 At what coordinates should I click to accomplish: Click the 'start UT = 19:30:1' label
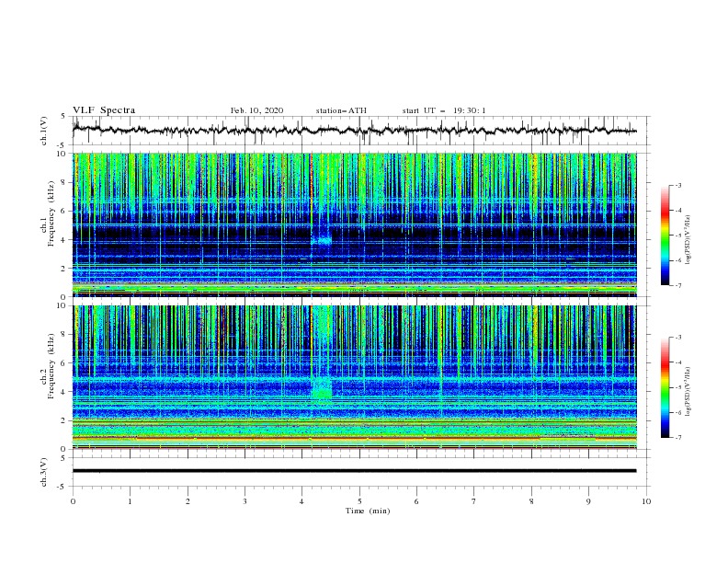click(444, 110)
